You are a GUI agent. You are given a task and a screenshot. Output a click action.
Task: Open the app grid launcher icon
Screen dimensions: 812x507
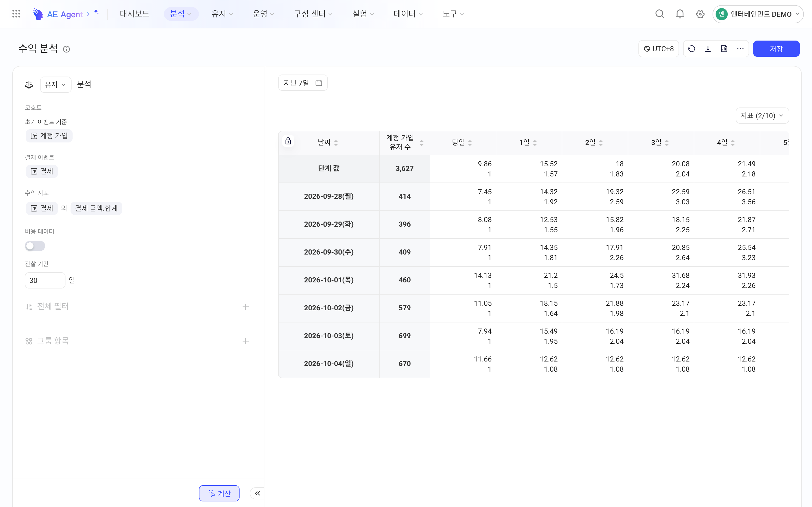(16, 14)
